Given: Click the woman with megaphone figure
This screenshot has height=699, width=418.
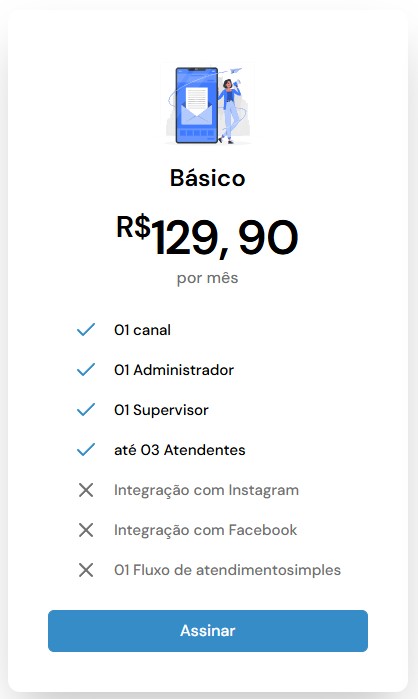Looking at the screenshot, I should coord(230,110).
